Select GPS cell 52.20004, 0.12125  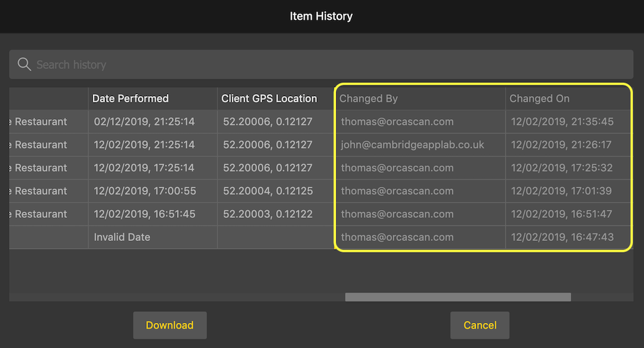pos(268,191)
